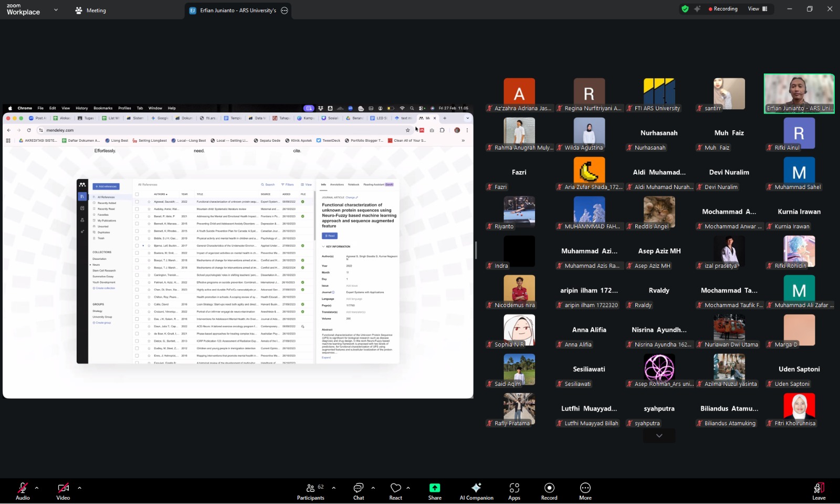Viewport: 840px width, 504px height.
Task: Open the Zoom Workplace dropdown chevron
Action: pos(56,10)
